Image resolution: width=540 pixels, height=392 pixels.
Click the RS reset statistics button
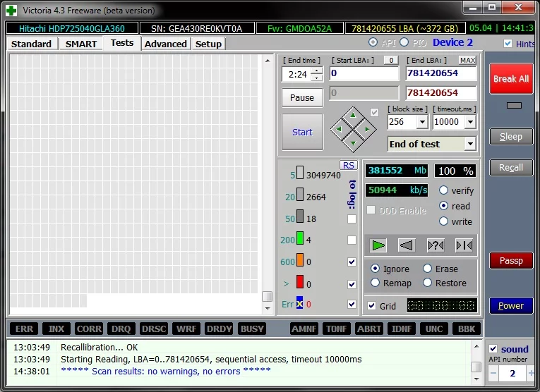348,165
